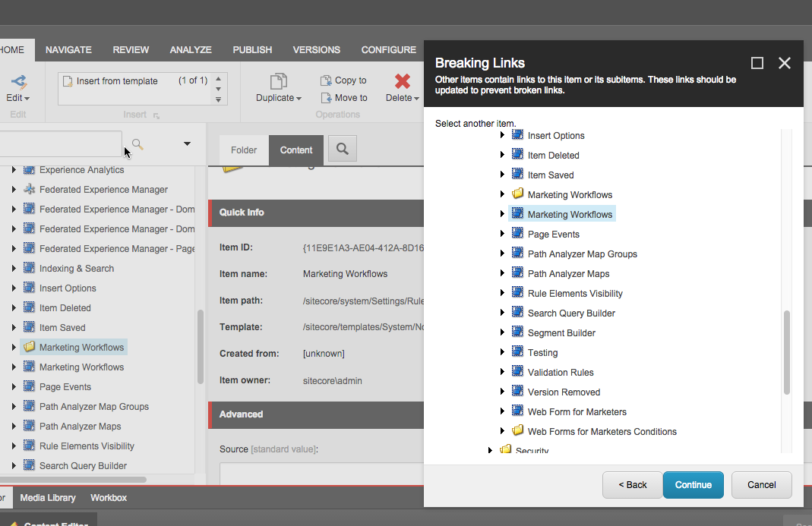Expand Rule Elements Visibility in content tree
Viewport: 812px width, 526px height.
point(14,446)
